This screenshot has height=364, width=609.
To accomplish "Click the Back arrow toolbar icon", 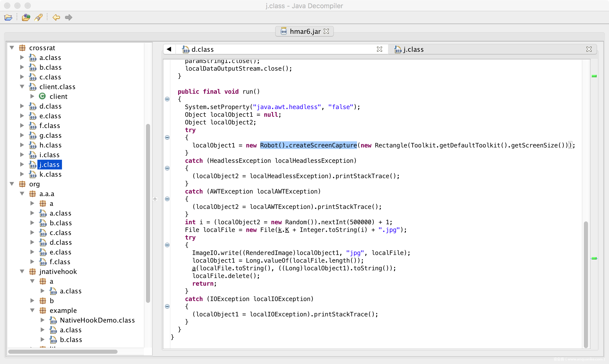I will point(56,17).
